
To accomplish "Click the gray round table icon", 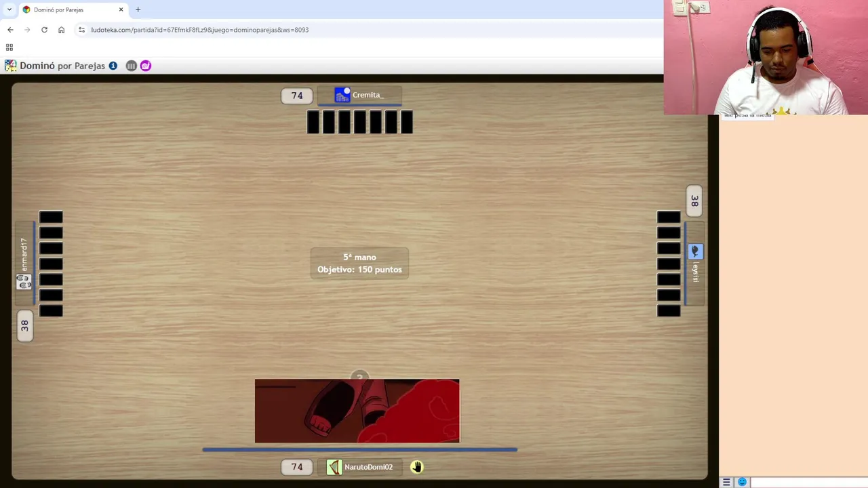I will pos(131,66).
